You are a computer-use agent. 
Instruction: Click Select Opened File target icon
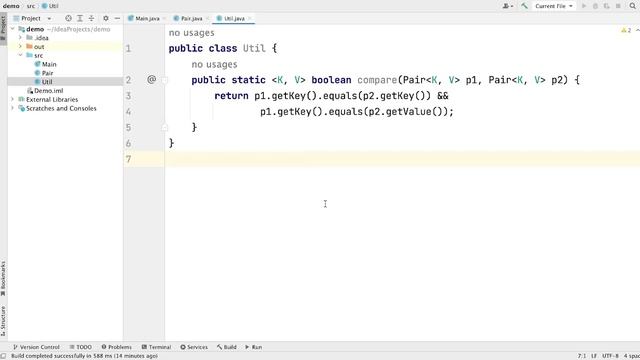[x=68, y=18]
